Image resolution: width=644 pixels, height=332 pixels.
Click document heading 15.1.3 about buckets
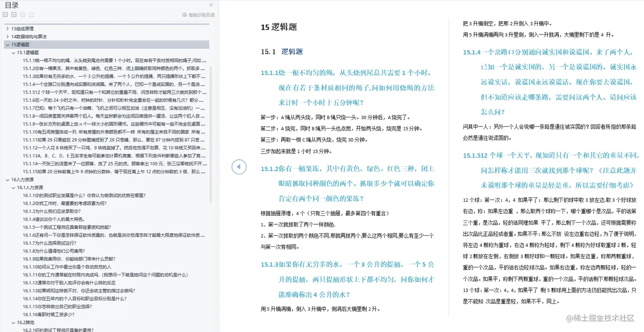(x=348, y=279)
